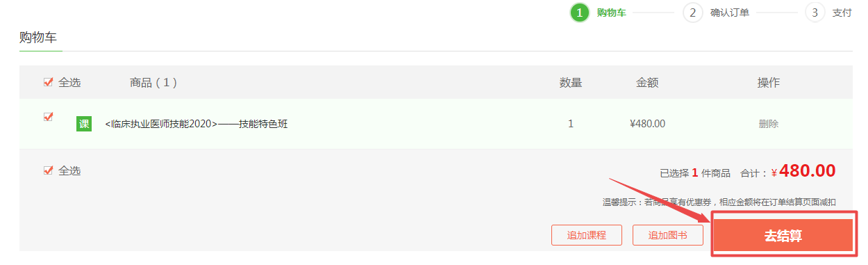This screenshot has height=265, width=868.
Task: Click the item quantity value 1
Action: coord(571,124)
